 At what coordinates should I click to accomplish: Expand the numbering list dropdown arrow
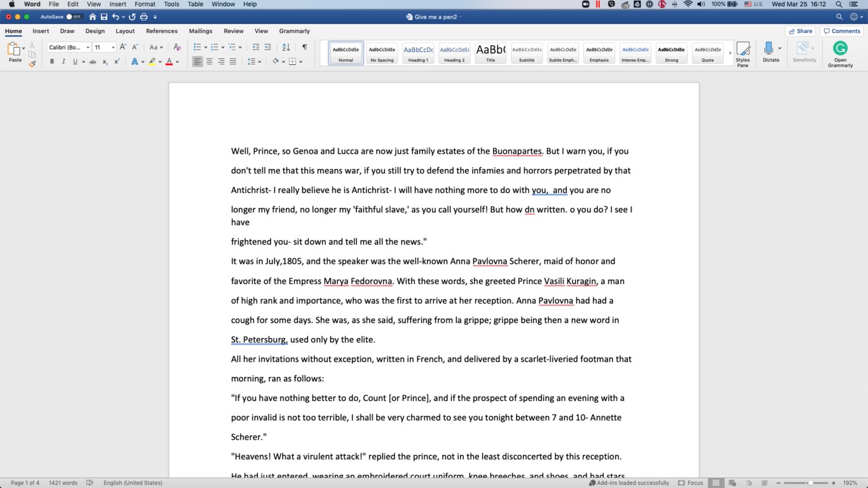[223, 47]
